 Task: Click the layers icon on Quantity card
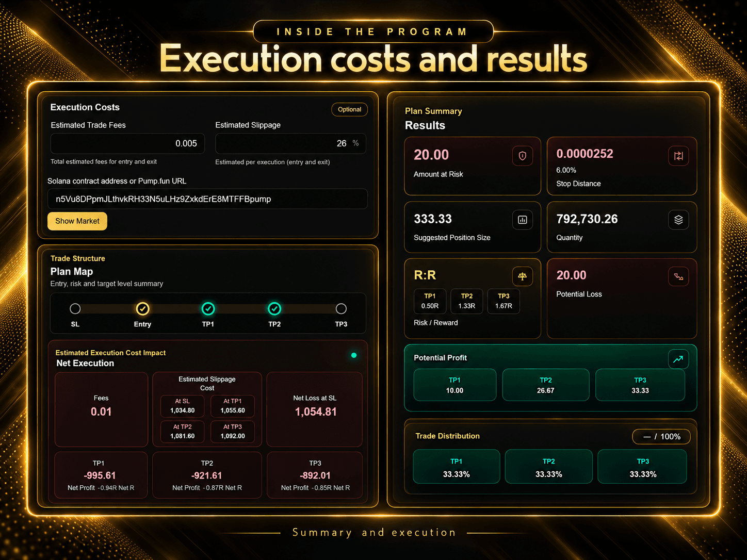point(678,220)
